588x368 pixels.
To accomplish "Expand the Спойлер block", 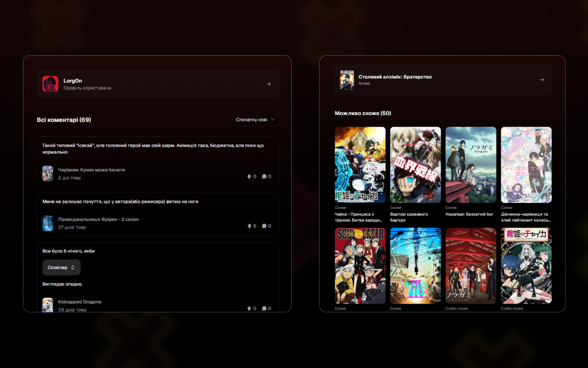I will pyautogui.click(x=62, y=267).
